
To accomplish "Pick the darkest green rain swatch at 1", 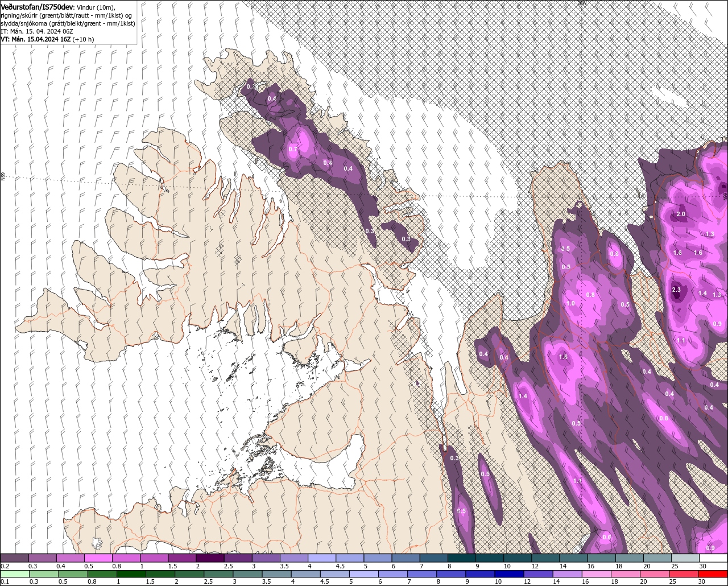I will tap(131, 573).
